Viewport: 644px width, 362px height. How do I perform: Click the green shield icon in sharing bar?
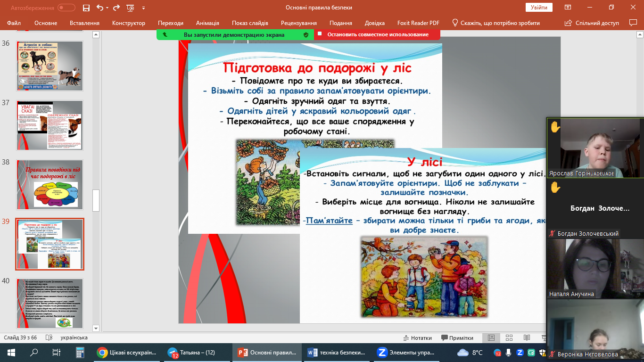[x=305, y=34]
